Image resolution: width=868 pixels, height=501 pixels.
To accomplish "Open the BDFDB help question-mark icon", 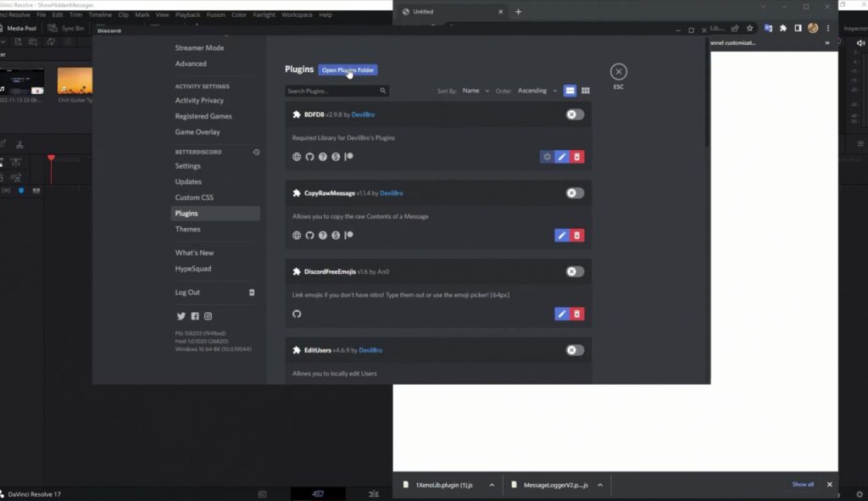I will [x=323, y=157].
